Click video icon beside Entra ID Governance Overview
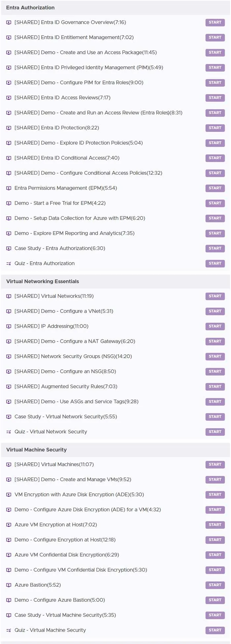Image resolution: width=231 pixels, height=644 pixels. (9, 22)
